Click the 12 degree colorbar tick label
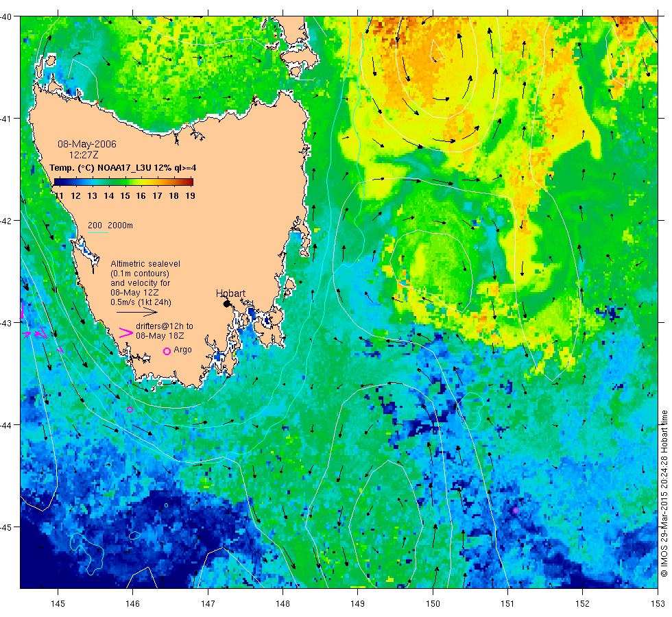672x617 pixels. [76, 196]
